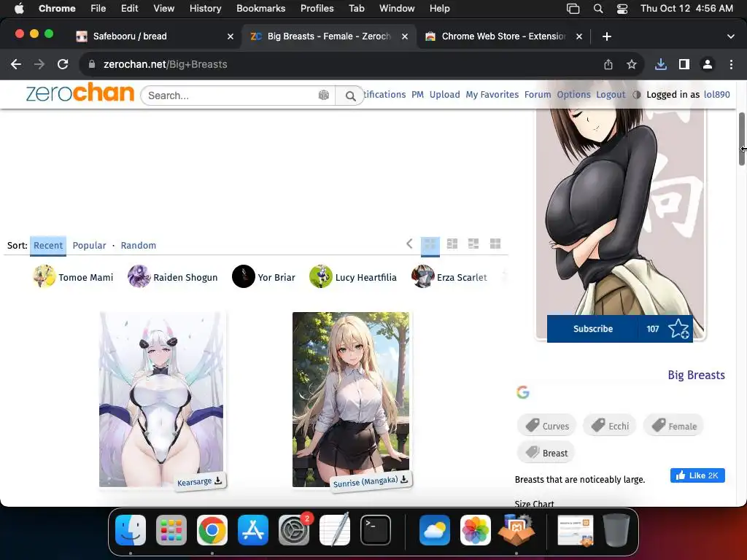The image size is (747, 560).
Task: Open Yor Briar character tag
Action: click(263, 276)
